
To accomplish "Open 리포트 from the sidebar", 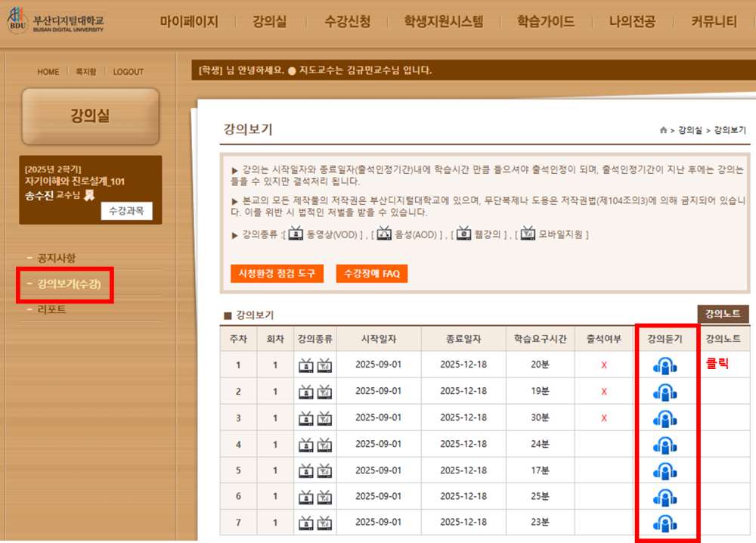I will [50, 309].
